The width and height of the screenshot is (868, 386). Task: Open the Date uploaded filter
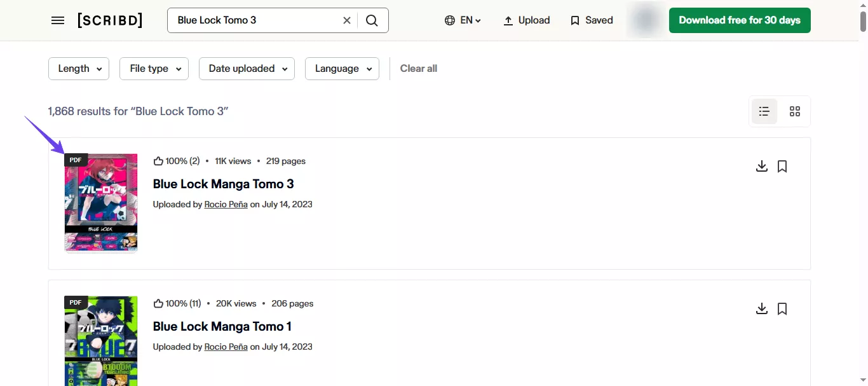tap(247, 68)
